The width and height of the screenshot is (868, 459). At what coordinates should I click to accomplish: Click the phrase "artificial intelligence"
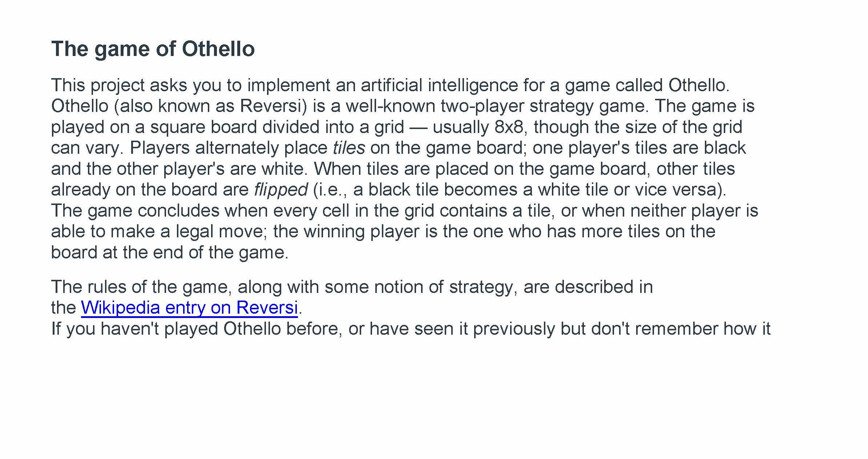point(439,85)
